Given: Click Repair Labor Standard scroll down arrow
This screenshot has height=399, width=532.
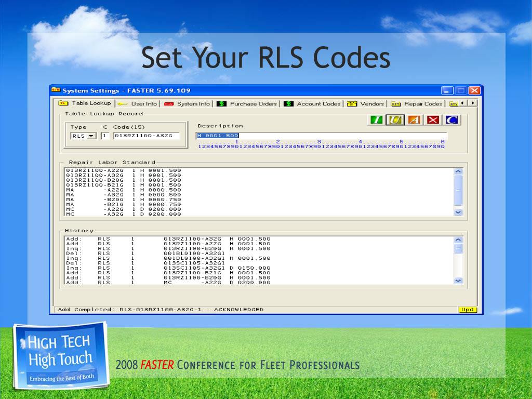Looking at the screenshot, I should tap(458, 212).
